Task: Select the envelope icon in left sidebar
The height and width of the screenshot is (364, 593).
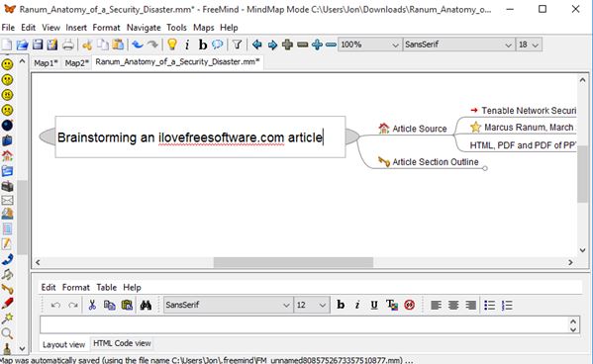Action: [x=7, y=201]
